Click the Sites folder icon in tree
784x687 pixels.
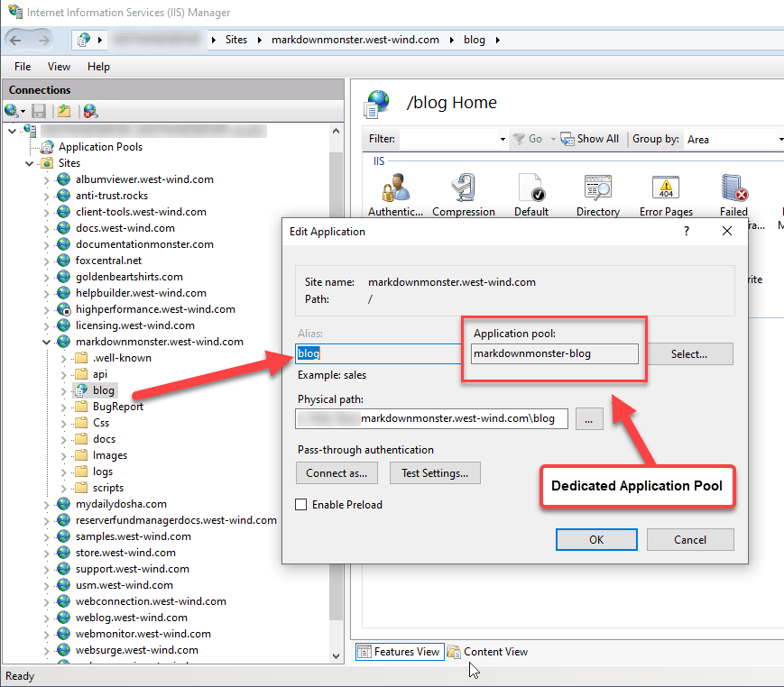pos(48,163)
